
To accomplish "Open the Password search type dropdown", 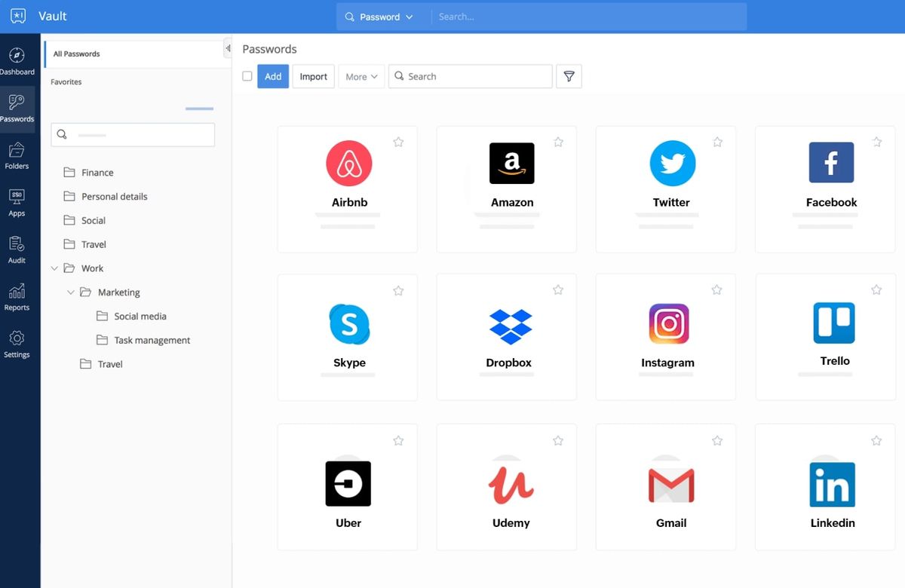I will [382, 16].
